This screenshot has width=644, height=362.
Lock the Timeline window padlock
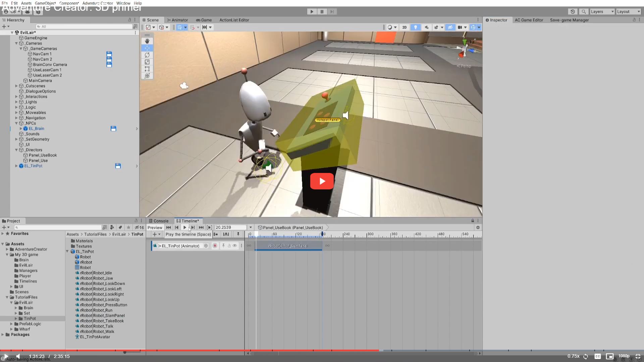click(x=473, y=221)
